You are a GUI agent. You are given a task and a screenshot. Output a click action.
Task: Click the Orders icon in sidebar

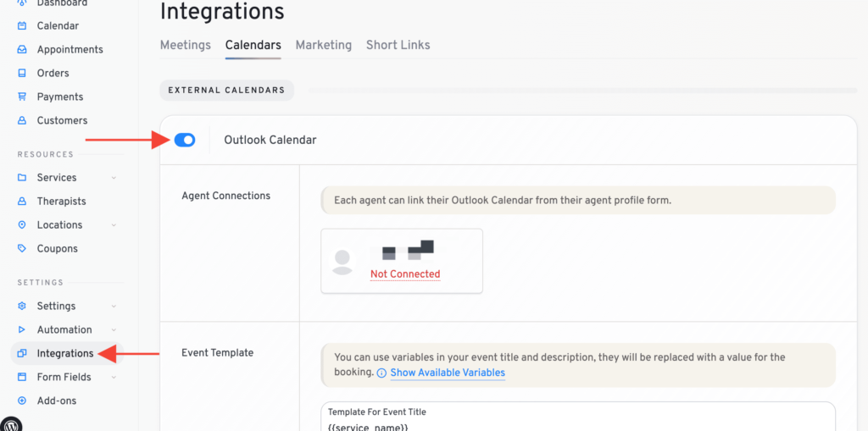[x=22, y=73]
